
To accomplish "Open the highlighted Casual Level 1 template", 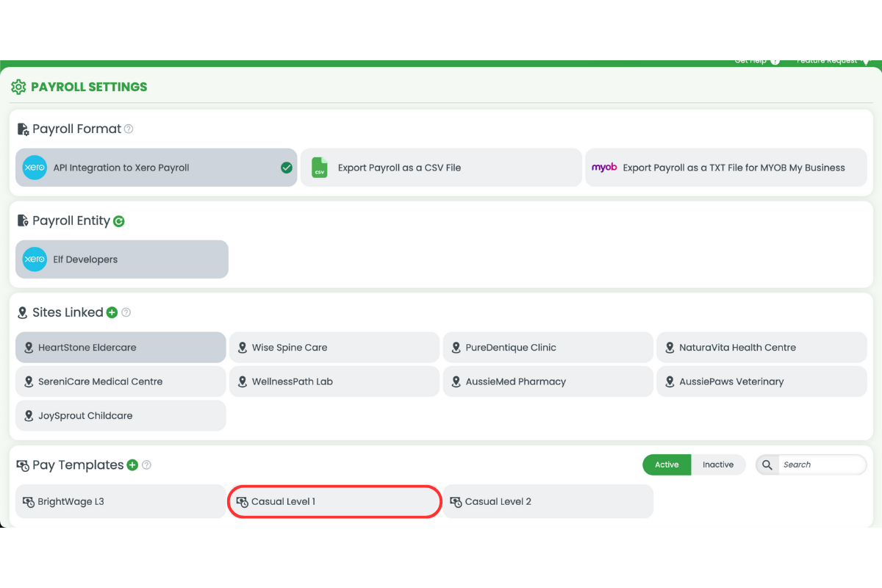I will tap(334, 501).
